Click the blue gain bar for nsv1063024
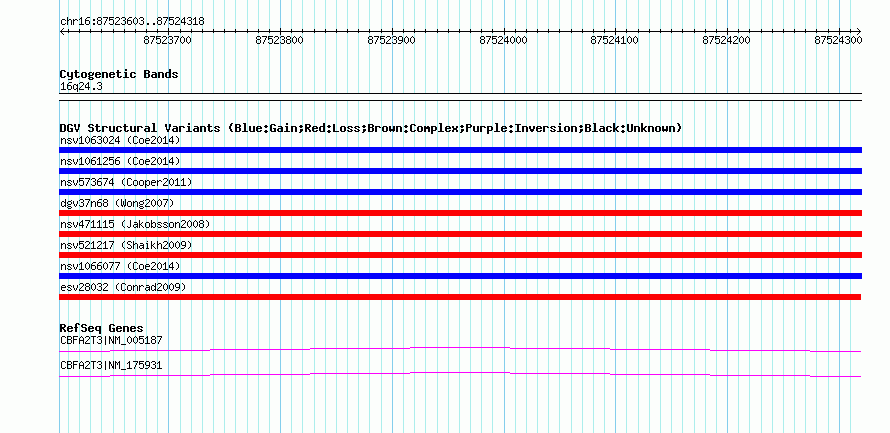890x433 pixels. click(460, 150)
